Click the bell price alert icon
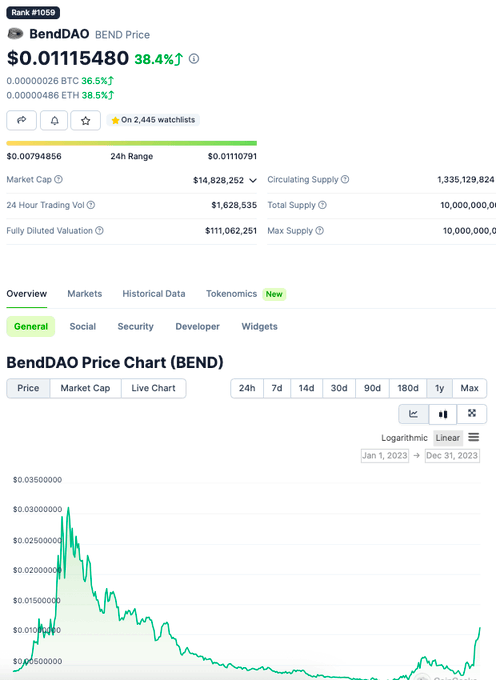496x680 pixels. pos(54,120)
